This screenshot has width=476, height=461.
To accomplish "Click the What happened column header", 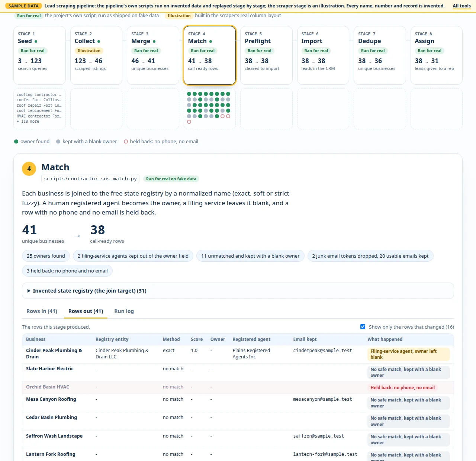I will (x=385, y=339).
